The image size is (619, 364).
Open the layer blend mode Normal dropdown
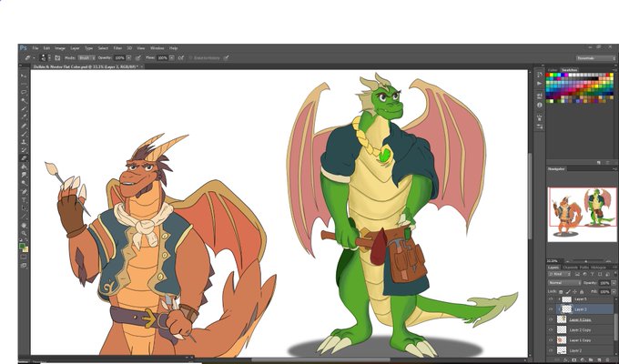[x=564, y=283]
